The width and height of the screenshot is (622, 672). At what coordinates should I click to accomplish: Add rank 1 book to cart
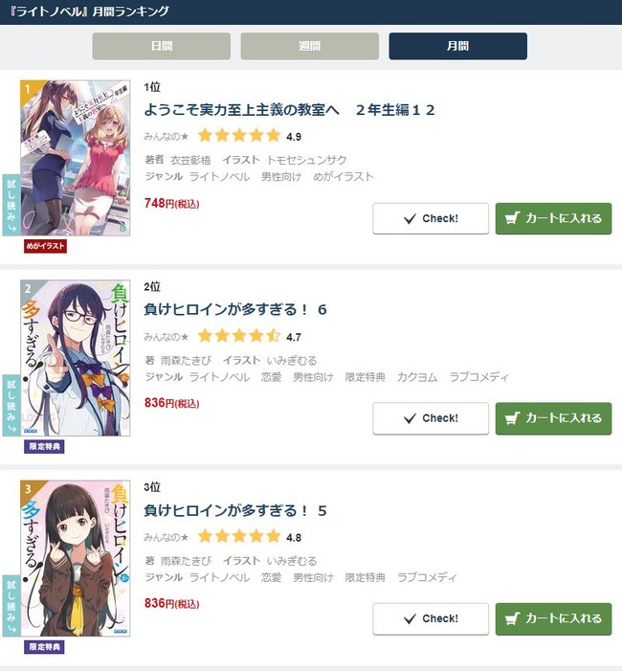pyautogui.click(x=553, y=218)
